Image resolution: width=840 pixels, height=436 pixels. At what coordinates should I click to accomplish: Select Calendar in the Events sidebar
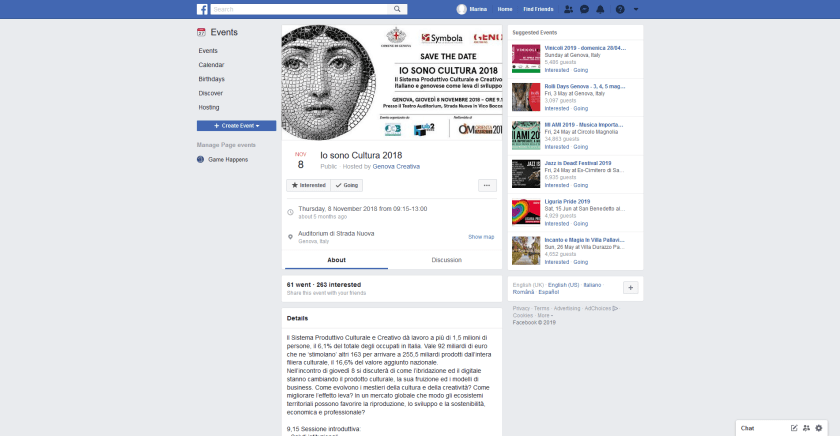(210, 65)
